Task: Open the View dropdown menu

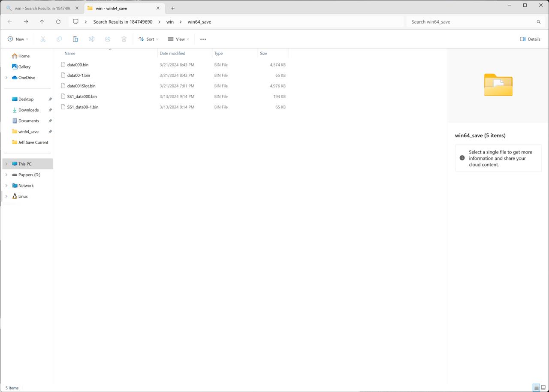Action: coord(178,39)
